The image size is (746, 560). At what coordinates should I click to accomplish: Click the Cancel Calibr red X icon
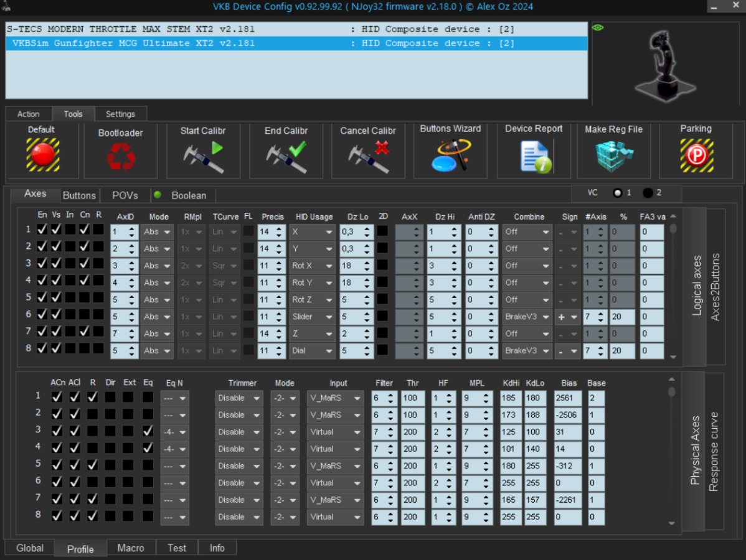tap(368, 157)
